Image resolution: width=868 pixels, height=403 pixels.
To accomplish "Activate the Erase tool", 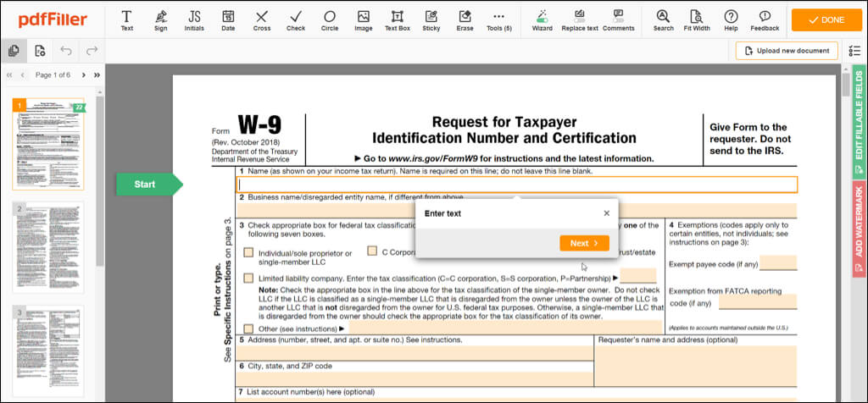I will tap(465, 20).
